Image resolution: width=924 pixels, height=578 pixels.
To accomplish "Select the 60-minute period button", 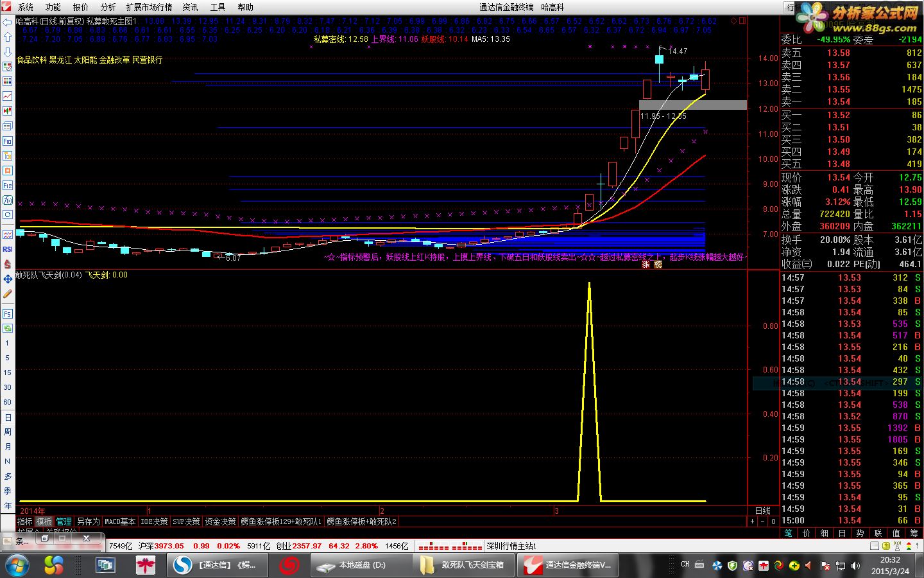I will (x=7, y=402).
